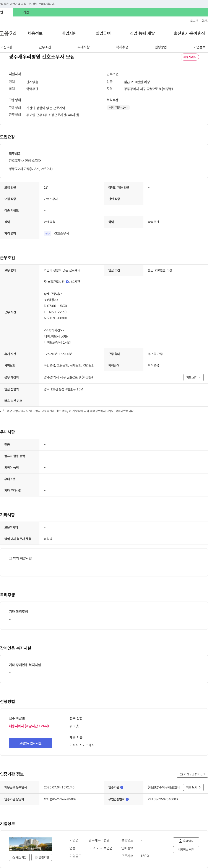Select the 월급 210만원 이상 wage in 임금 조건 row
This screenshot has width=208, height=868.
tap(160, 270)
